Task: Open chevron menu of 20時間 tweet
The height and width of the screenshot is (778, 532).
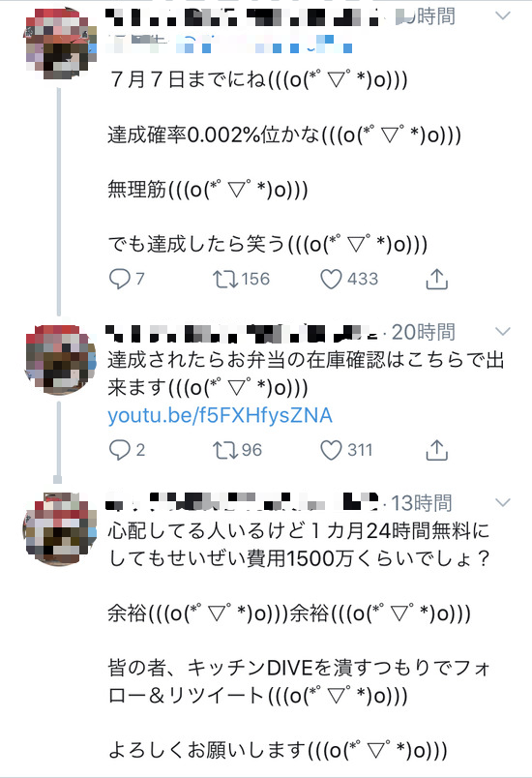Action: click(x=503, y=332)
